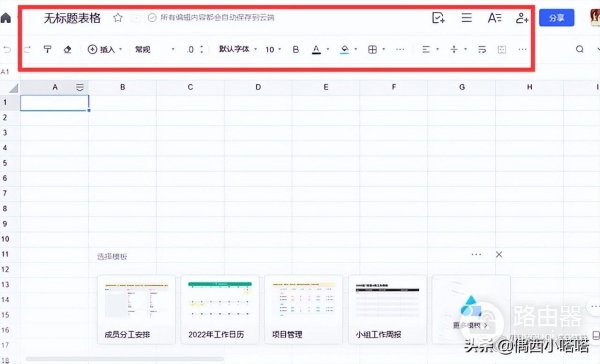
Task: Choose the 项目管理 template
Action: coord(303,309)
